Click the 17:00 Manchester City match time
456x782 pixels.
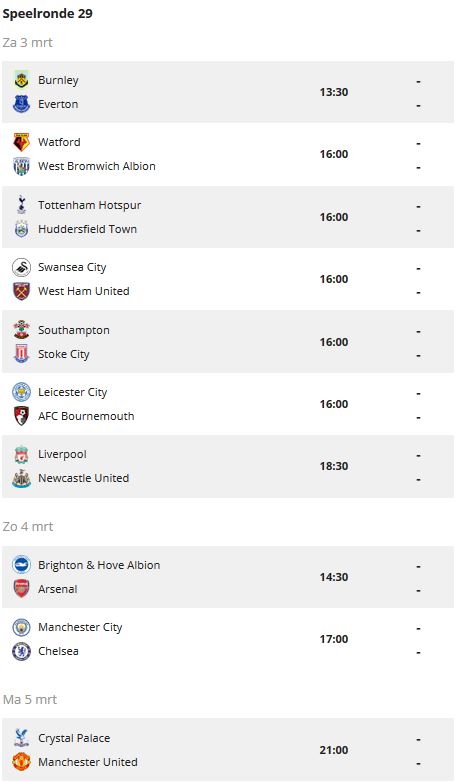(334, 639)
